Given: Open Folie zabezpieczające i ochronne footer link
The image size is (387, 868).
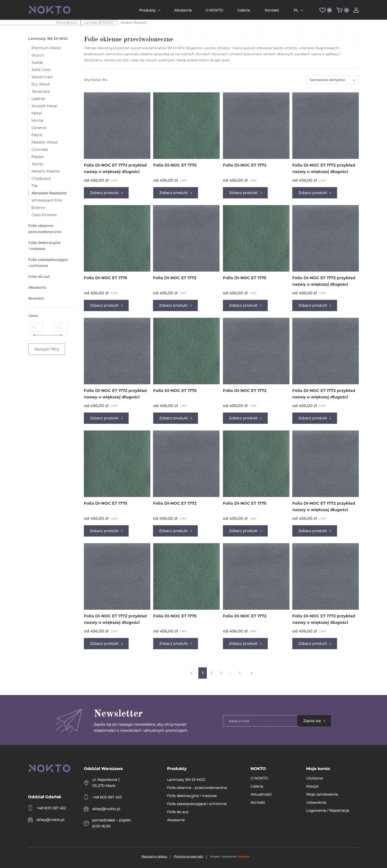Looking at the screenshot, I should click(197, 804).
